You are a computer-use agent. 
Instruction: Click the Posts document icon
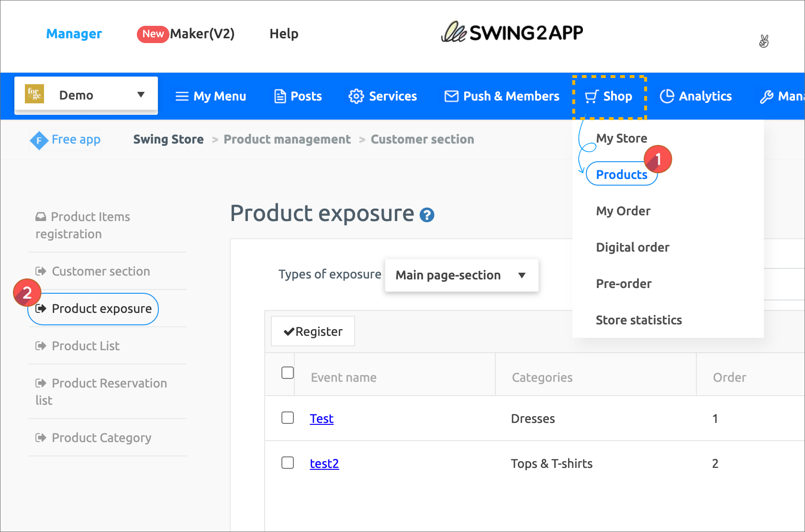coord(280,96)
